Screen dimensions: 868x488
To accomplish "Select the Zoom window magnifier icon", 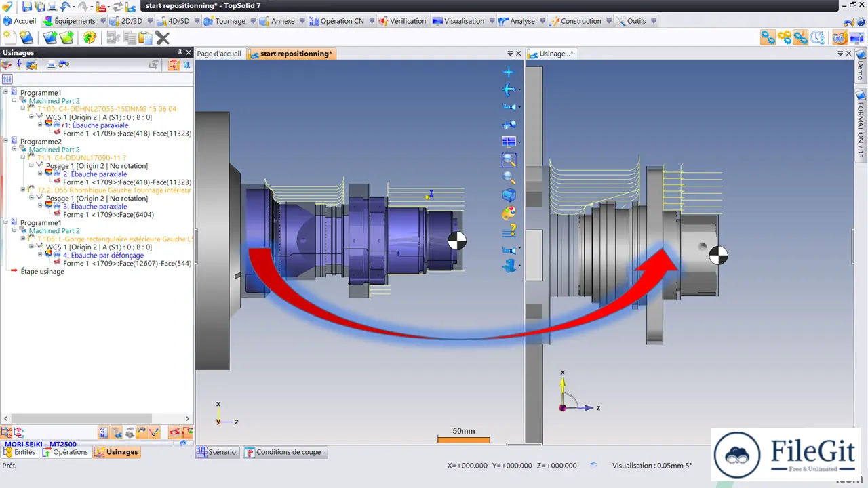I will point(509,160).
